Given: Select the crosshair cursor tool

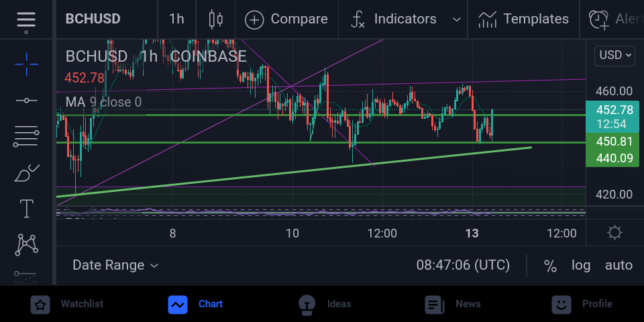Looking at the screenshot, I should tap(26, 64).
